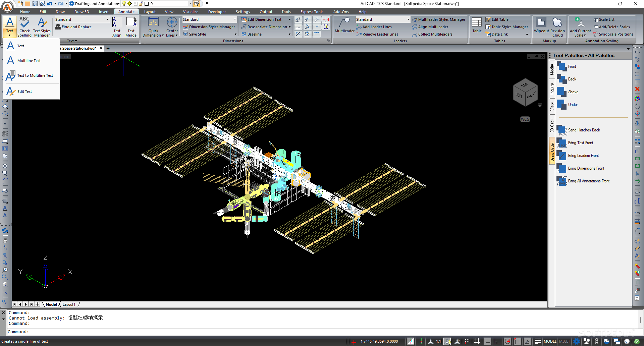Click Remove Leader Lines
This screenshot has height=346, width=644.
tap(377, 34)
